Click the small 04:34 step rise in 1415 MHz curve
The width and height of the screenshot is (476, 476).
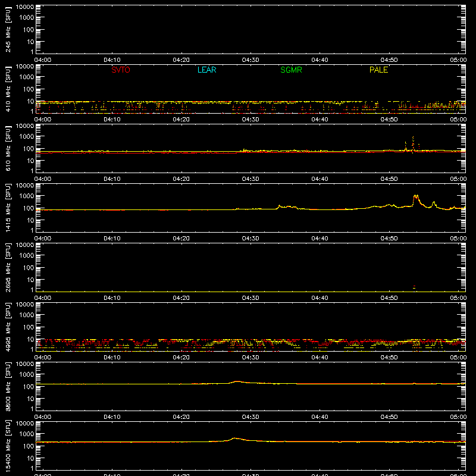(x=279, y=206)
